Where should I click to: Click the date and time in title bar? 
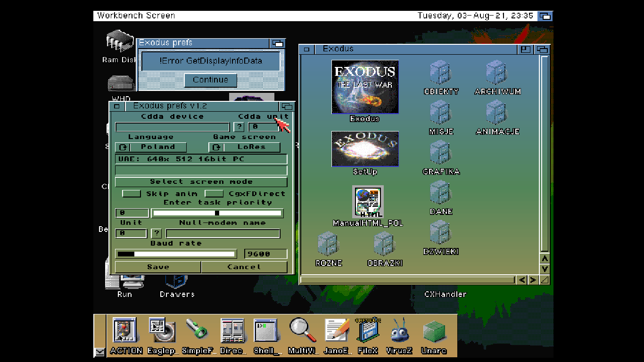(x=475, y=16)
